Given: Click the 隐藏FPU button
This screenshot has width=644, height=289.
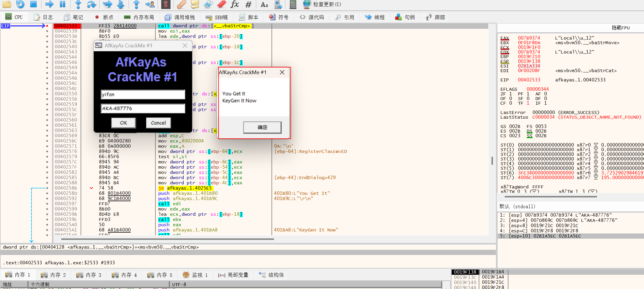Looking at the screenshot, I should pyautogui.click(x=621, y=28).
